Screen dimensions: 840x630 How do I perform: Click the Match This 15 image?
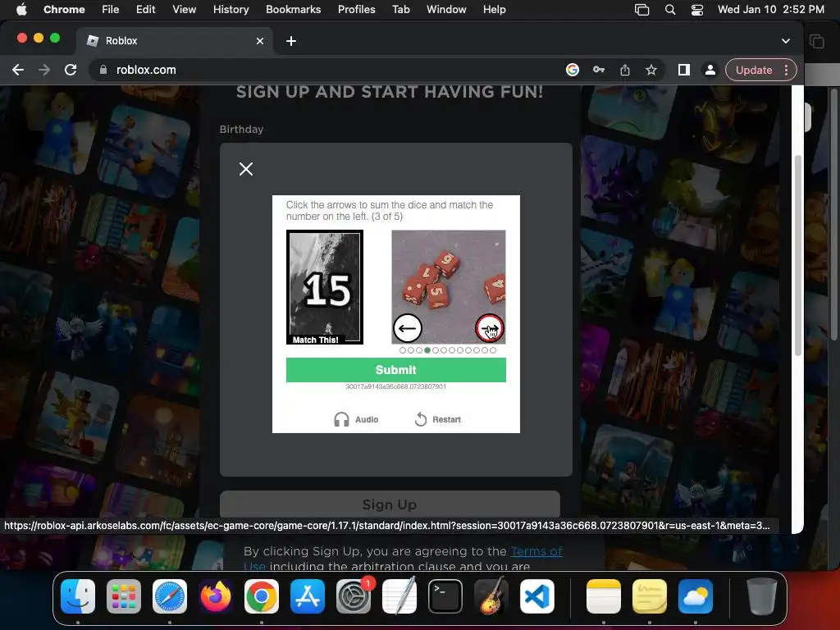coord(325,287)
